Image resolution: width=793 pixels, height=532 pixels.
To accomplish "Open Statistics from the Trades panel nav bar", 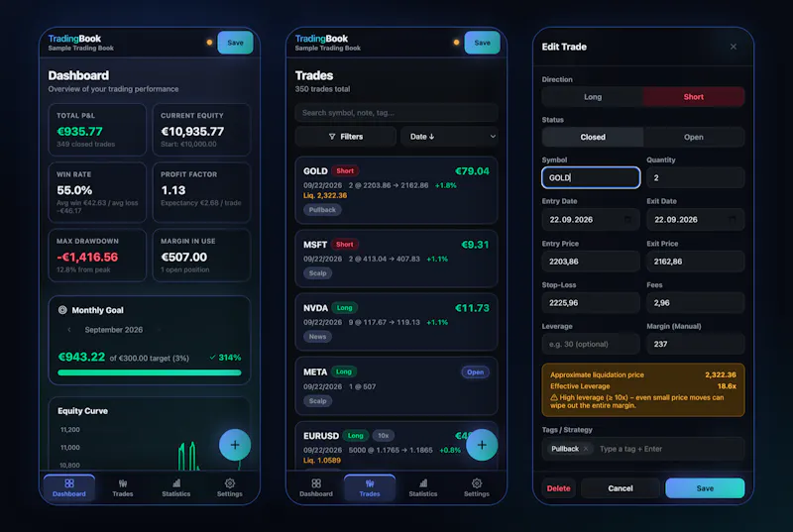I will tap(423, 488).
